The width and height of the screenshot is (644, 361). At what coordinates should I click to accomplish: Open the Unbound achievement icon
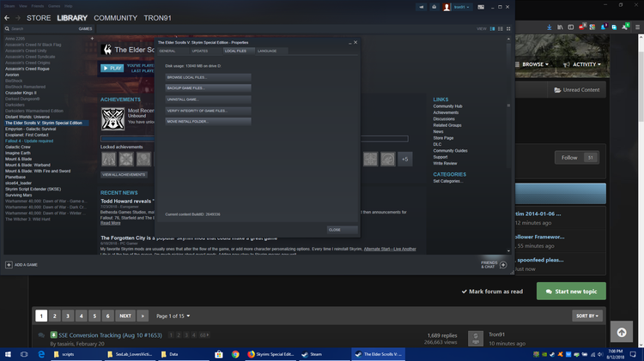point(113,119)
